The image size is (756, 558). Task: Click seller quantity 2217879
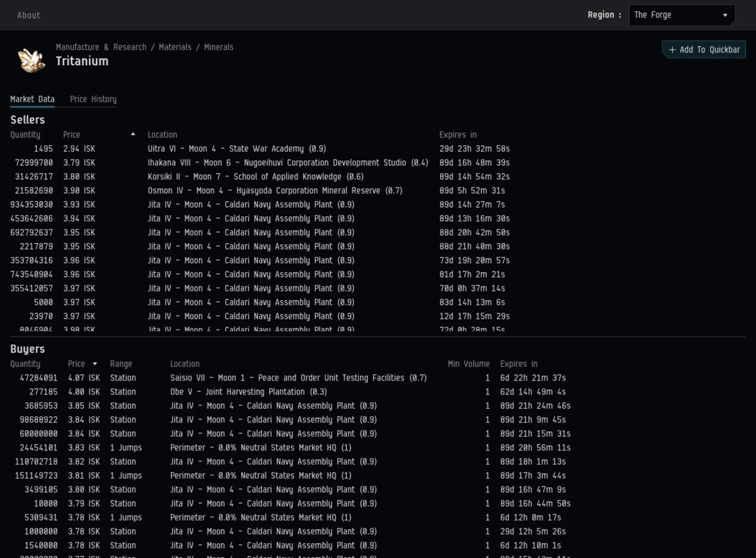pos(36,246)
